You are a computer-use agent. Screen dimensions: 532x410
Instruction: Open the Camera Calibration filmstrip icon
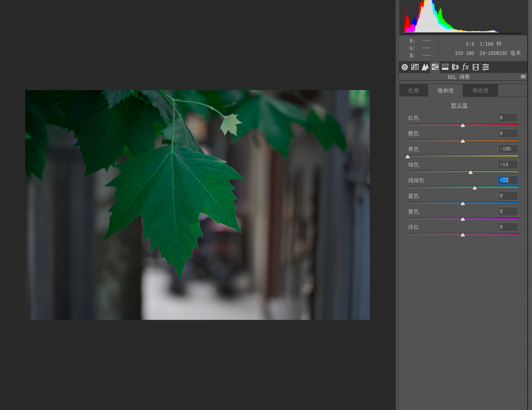pos(476,67)
